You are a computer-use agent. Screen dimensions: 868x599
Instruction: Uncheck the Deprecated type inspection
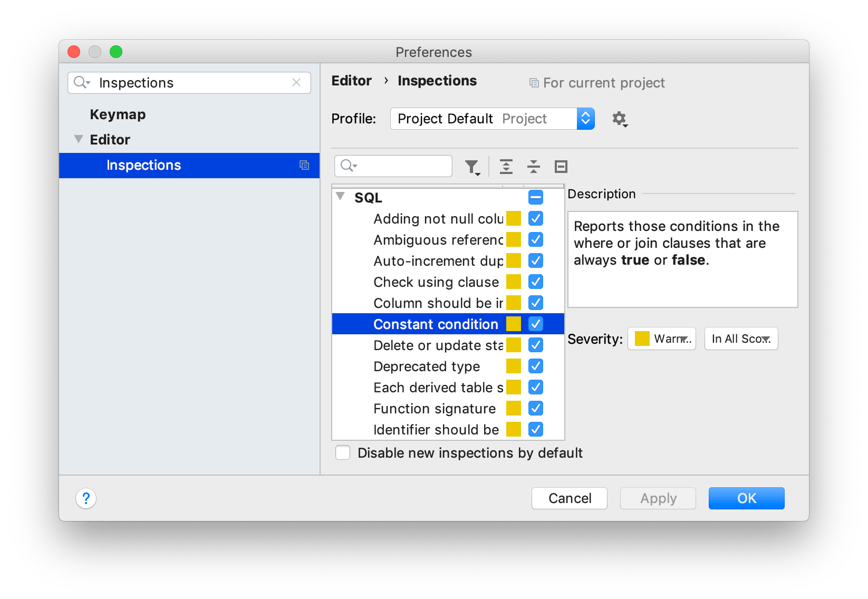[x=535, y=366]
